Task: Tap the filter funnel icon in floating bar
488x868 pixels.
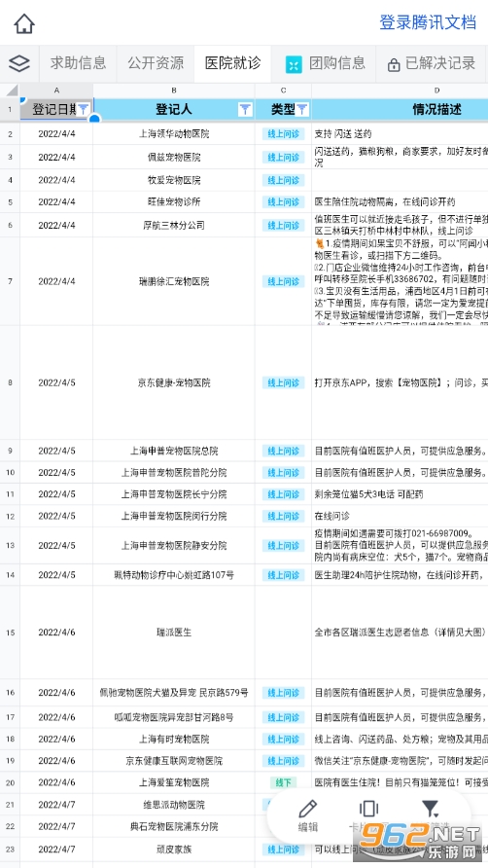Action: click(430, 809)
